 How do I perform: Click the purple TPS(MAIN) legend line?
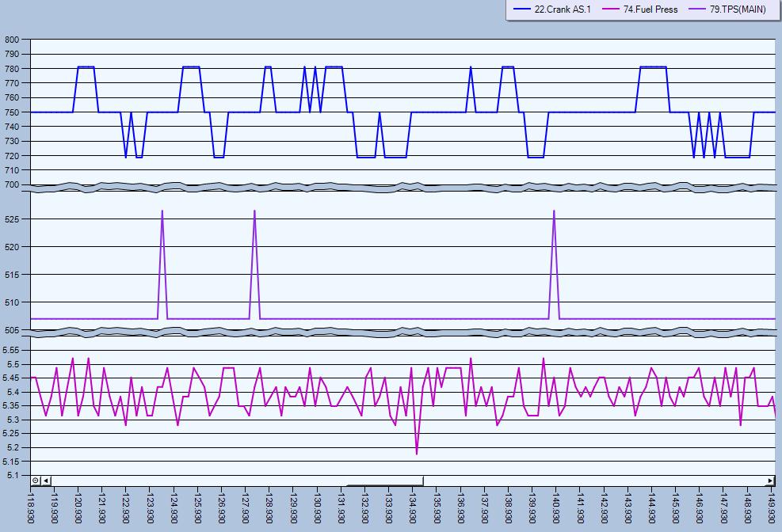(697, 9)
